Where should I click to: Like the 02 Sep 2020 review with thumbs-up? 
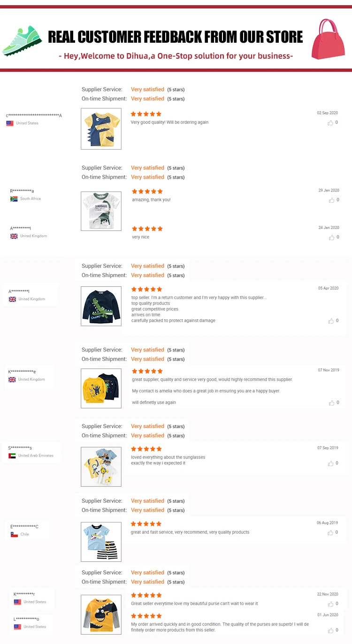tap(331, 123)
